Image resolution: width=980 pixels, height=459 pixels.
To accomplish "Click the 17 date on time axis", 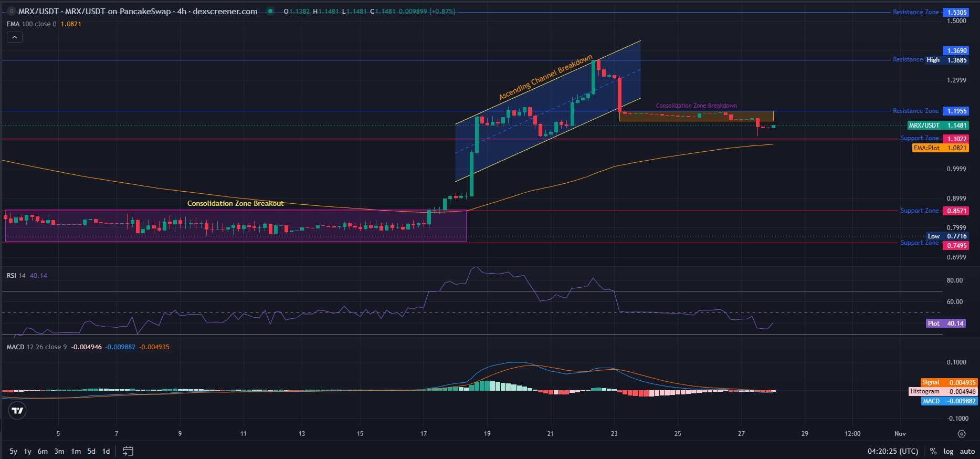I will (x=424, y=434).
